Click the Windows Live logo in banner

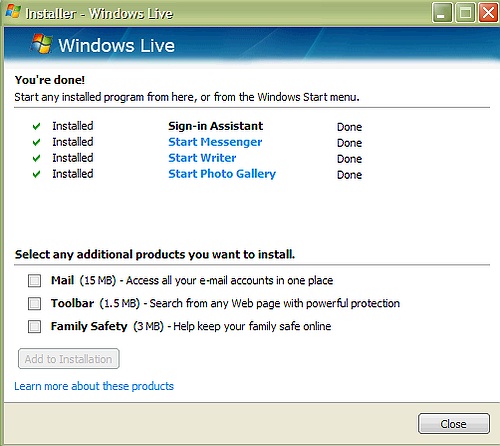(42, 44)
